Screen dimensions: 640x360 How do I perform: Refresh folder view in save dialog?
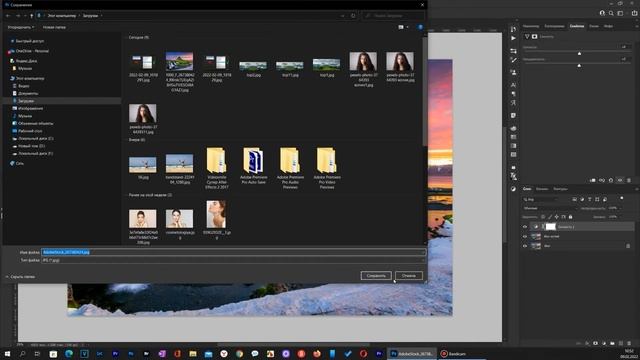tap(353, 16)
